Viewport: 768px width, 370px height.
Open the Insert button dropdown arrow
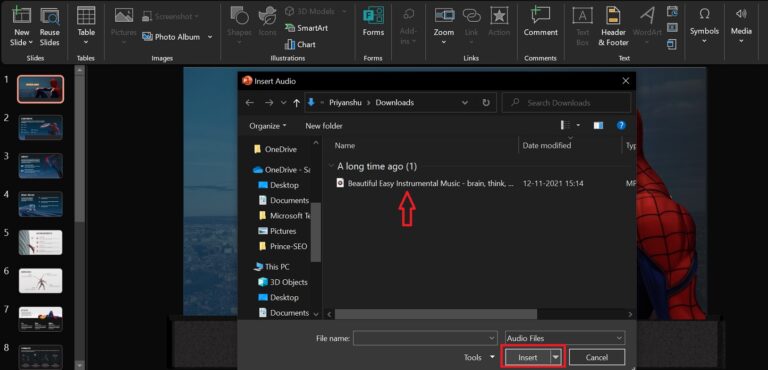pos(555,357)
